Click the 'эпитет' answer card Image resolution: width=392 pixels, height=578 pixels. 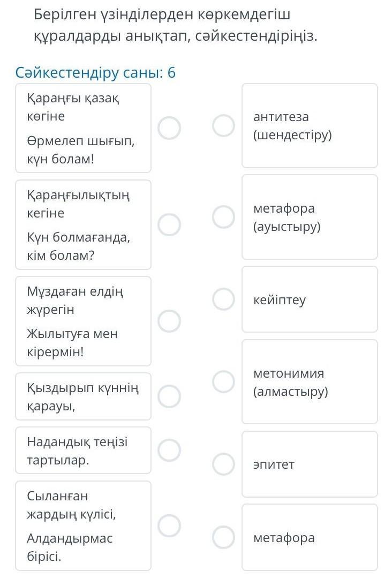click(x=310, y=464)
